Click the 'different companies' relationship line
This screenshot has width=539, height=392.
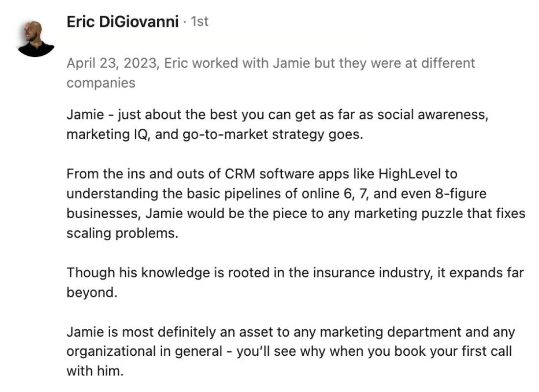click(101, 83)
